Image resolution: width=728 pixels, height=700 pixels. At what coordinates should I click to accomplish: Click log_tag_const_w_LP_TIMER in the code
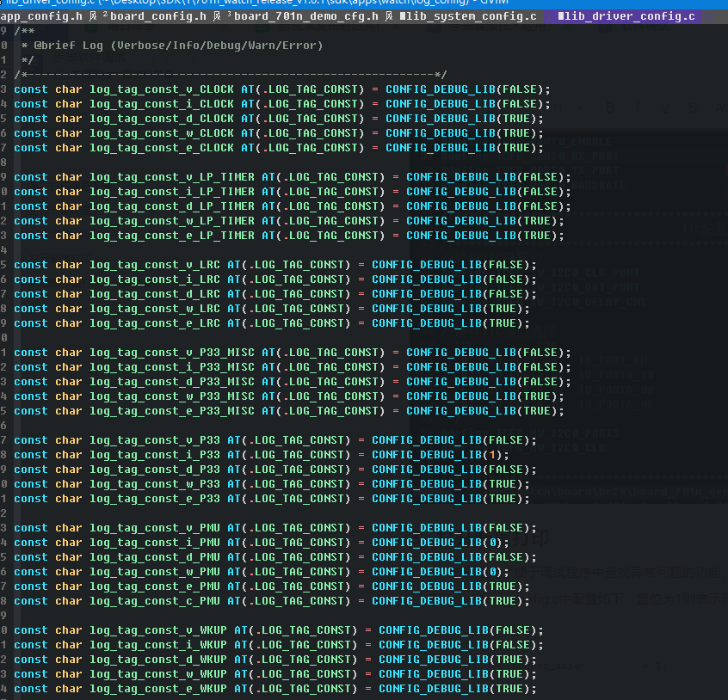click(x=172, y=221)
